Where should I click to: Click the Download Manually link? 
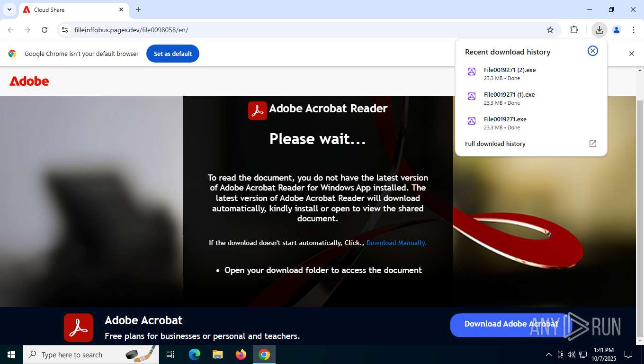[396, 243]
